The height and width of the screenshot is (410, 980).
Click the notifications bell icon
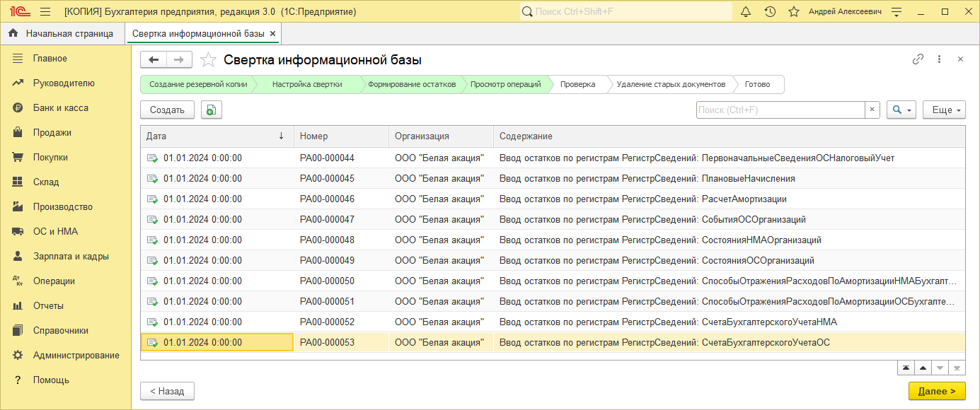pos(746,12)
